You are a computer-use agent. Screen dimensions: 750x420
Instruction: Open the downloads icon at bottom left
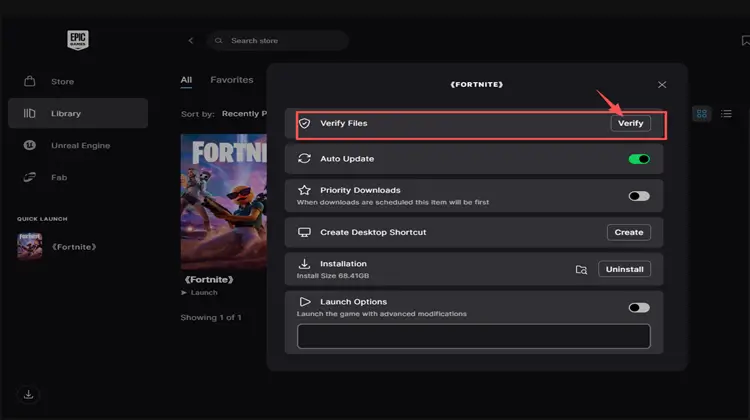(29, 395)
